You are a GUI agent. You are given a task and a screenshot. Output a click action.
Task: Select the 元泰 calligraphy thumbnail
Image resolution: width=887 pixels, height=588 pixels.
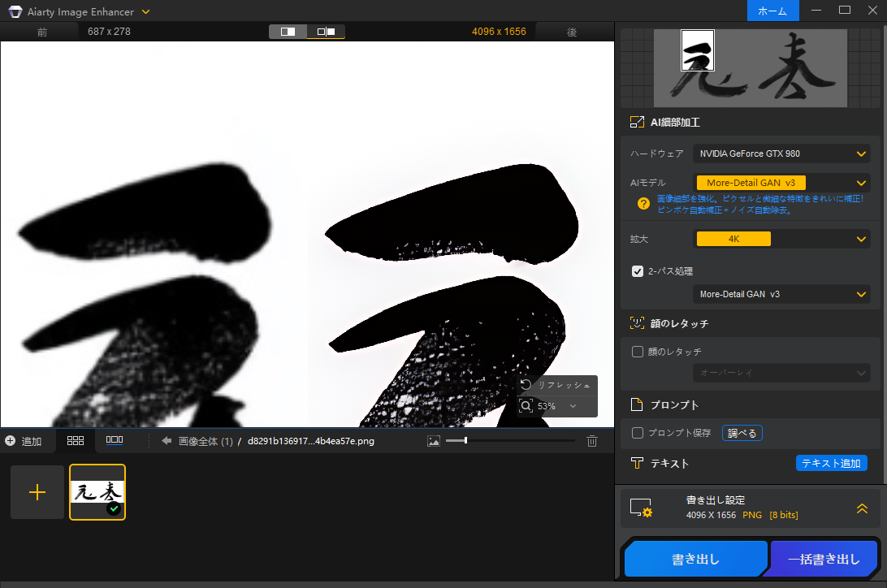click(x=97, y=492)
